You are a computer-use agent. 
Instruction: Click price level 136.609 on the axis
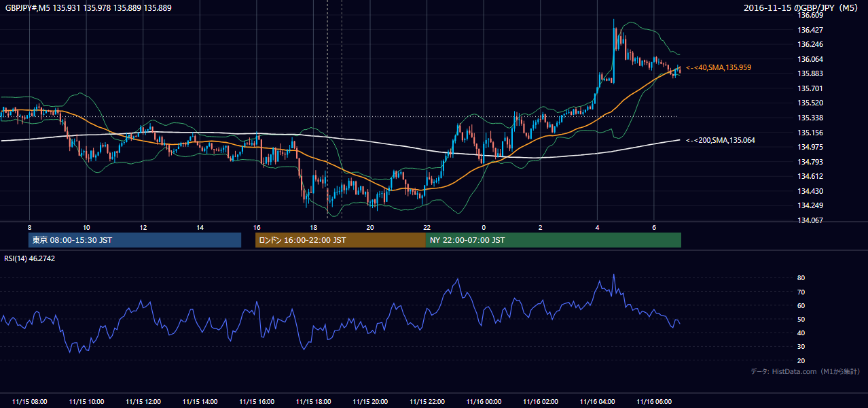coord(811,15)
